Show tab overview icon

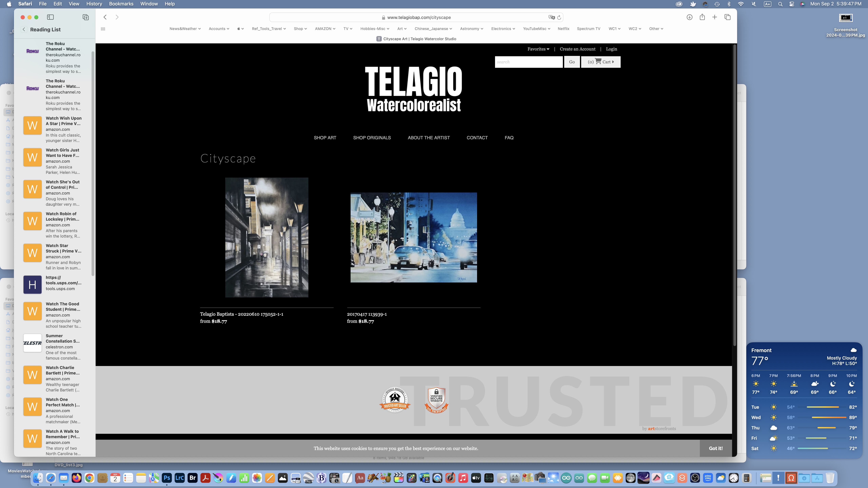pyautogui.click(x=727, y=17)
